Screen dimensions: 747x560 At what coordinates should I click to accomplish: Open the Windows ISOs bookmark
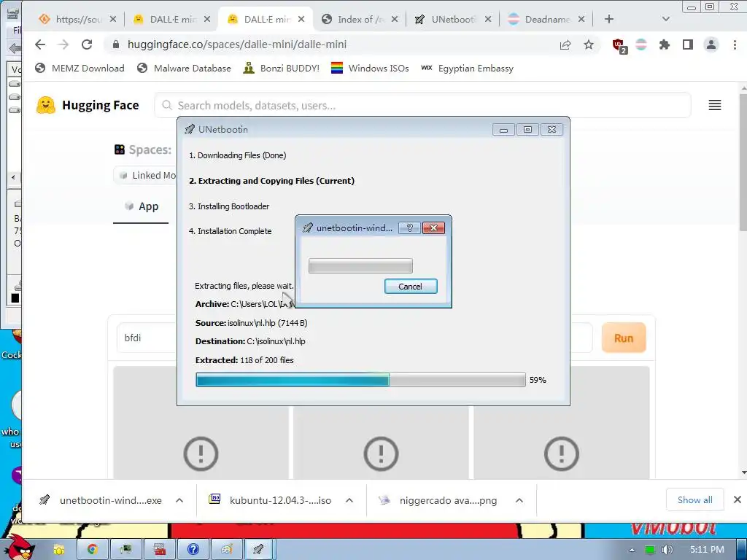pos(370,68)
